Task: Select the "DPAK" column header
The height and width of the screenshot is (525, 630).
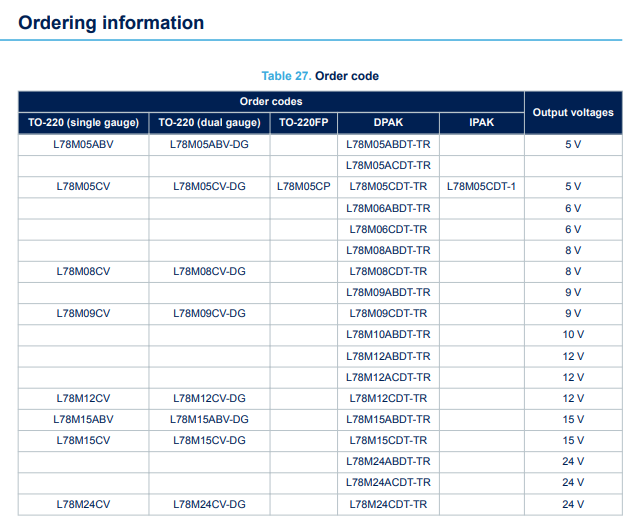Action: coord(388,123)
